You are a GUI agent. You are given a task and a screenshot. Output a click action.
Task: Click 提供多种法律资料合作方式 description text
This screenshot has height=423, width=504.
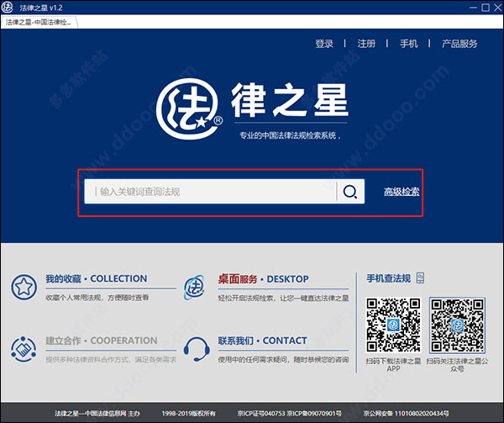111,360
